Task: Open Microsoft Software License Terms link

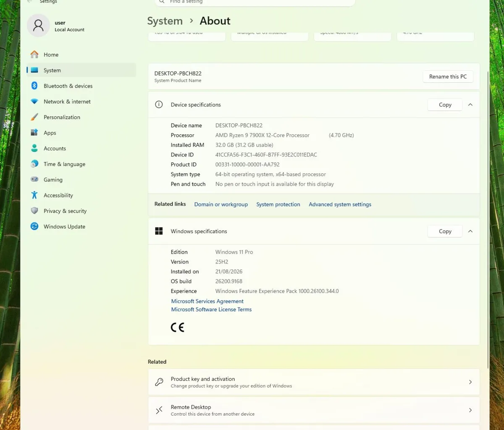Action: (x=211, y=310)
